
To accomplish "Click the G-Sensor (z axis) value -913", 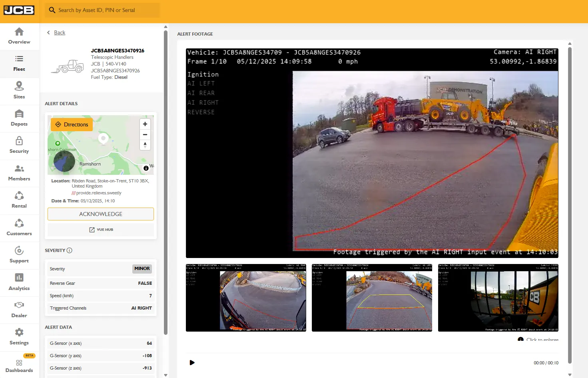I will point(147,368).
